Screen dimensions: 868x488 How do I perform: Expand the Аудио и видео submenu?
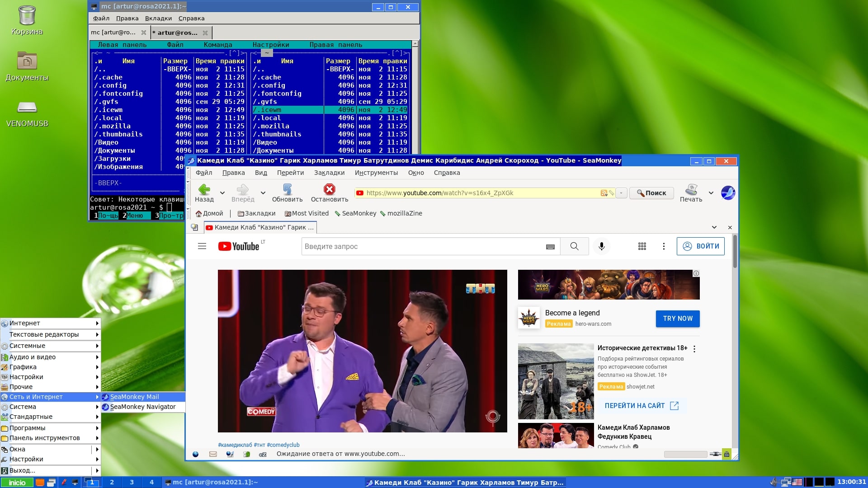(50, 357)
